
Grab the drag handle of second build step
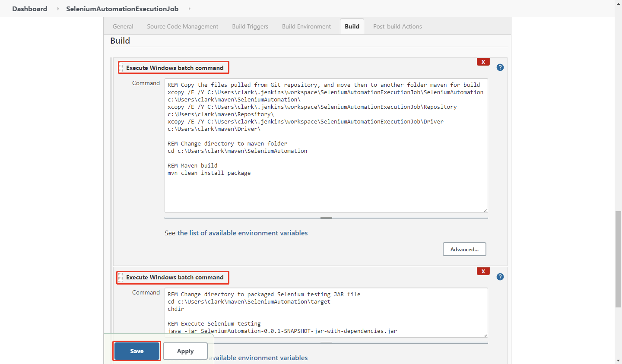point(121,277)
